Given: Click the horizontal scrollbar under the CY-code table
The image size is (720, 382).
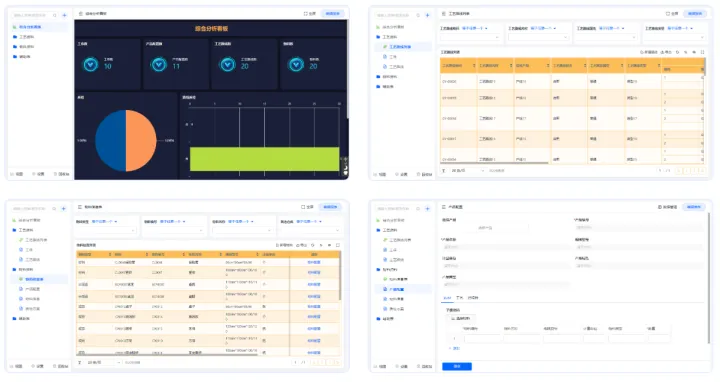Looking at the screenshot, I should coord(494,163).
